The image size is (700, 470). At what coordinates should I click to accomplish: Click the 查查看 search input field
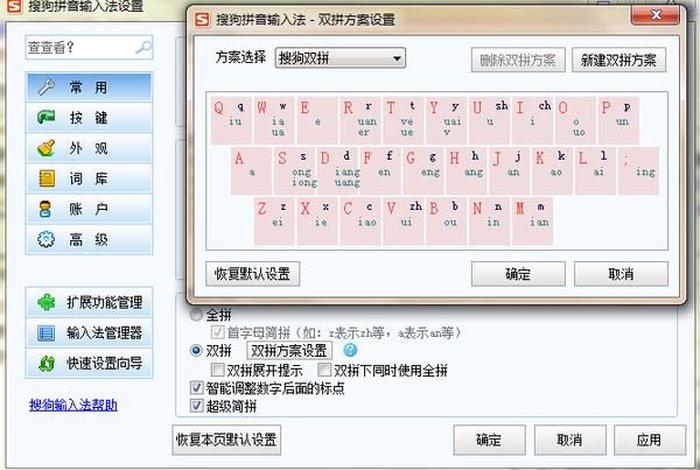tap(89, 47)
